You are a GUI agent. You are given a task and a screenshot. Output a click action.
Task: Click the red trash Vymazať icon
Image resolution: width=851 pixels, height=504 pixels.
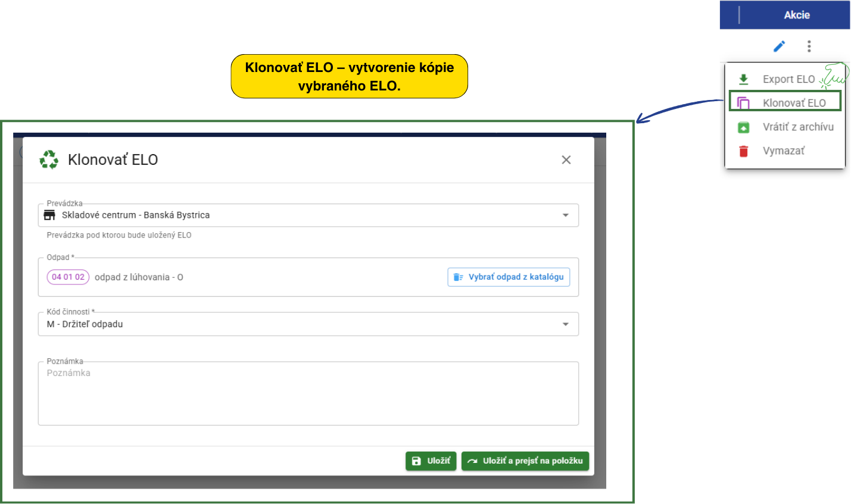point(743,151)
